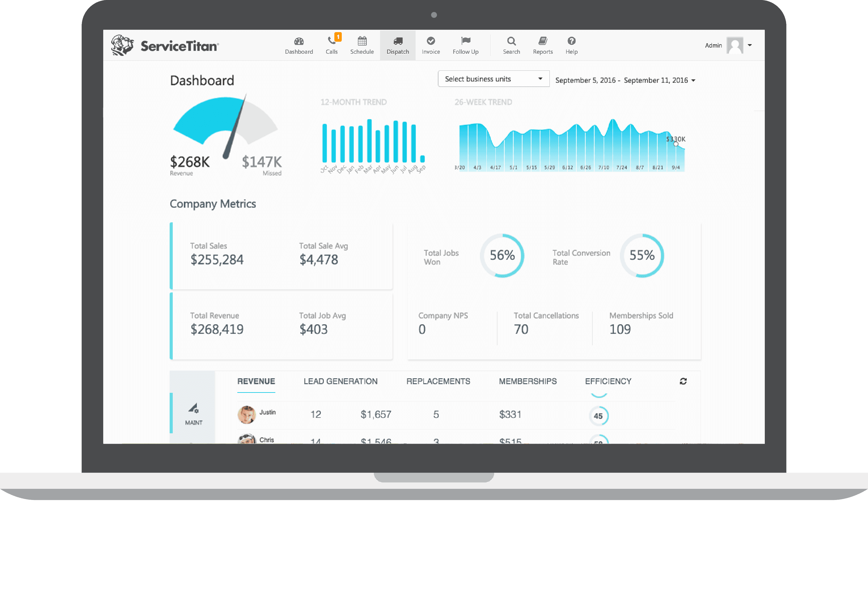Click Justin's technician avatar
Viewport: 868px width, 592px height.
click(x=247, y=414)
